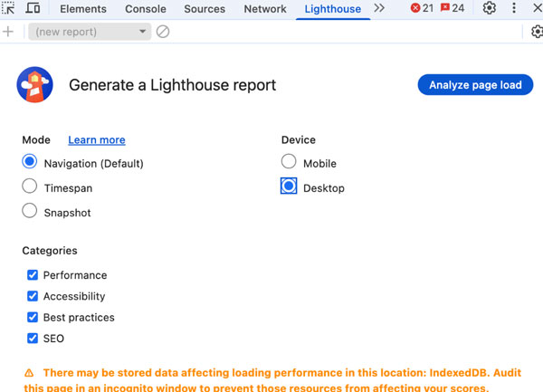Choose the Mobile device option

tap(289, 161)
